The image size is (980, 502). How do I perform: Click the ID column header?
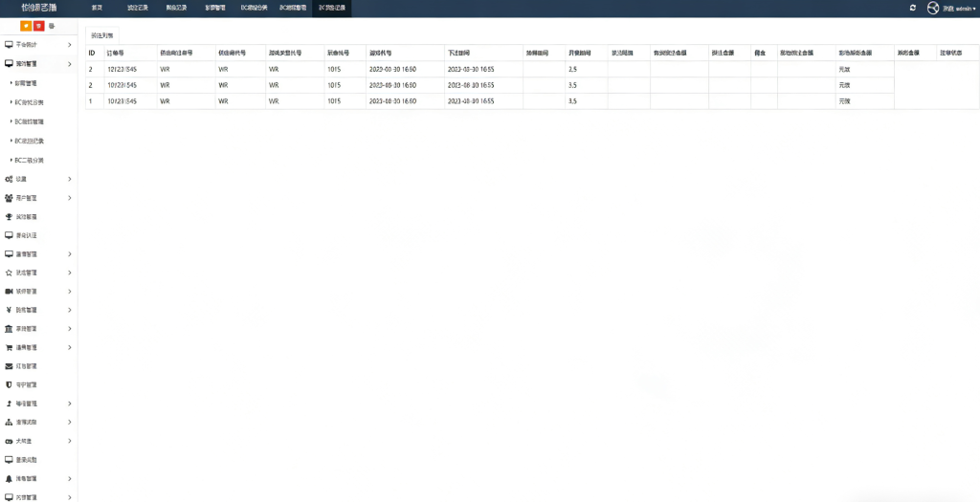(92, 54)
